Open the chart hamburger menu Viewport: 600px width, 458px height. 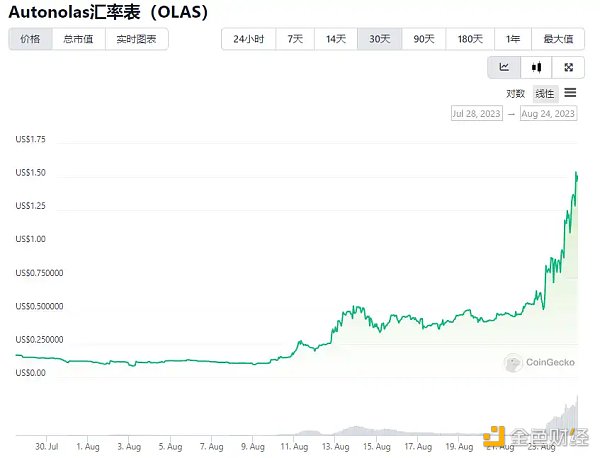click(570, 93)
